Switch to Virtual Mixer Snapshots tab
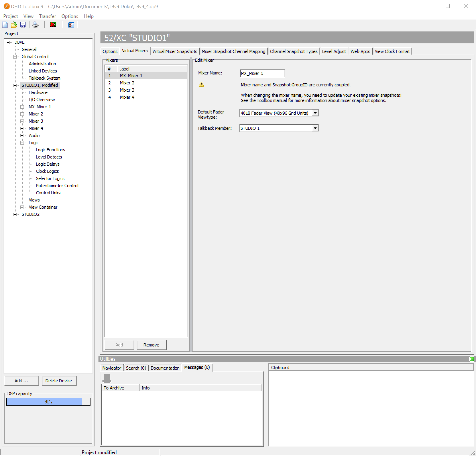This screenshot has width=476, height=456. pyautogui.click(x=175, y=51)
